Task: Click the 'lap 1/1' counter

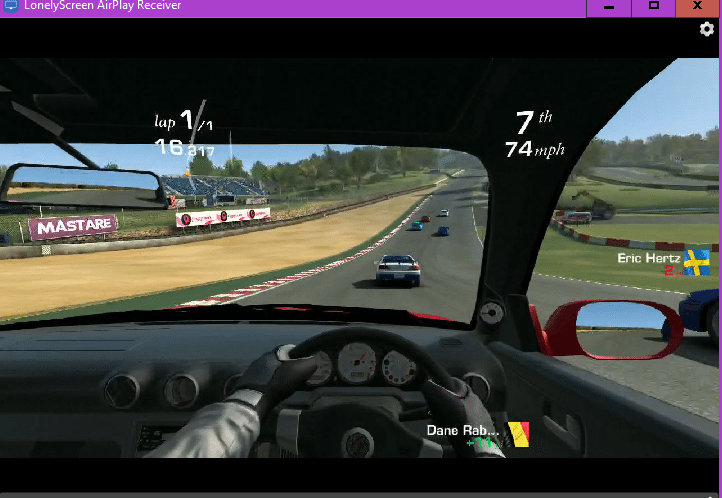Action: [184, 121]
